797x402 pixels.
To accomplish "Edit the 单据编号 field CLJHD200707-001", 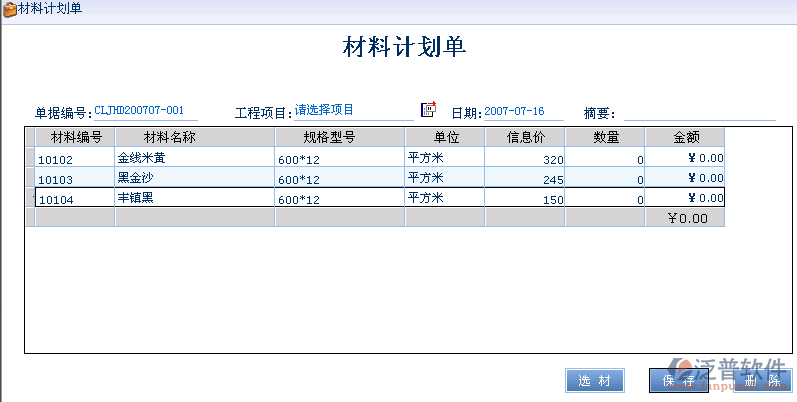I will coord(145,111).
